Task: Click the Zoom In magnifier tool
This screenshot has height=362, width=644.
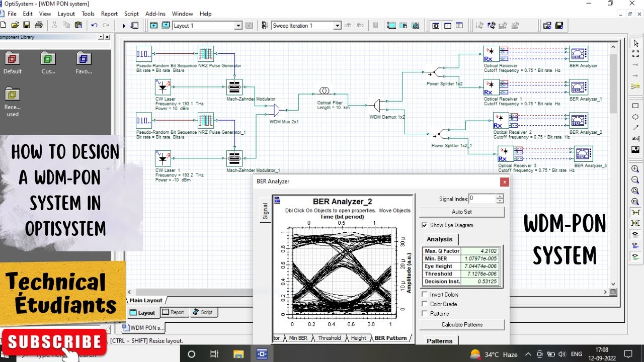Action: [x=635, y=169]
